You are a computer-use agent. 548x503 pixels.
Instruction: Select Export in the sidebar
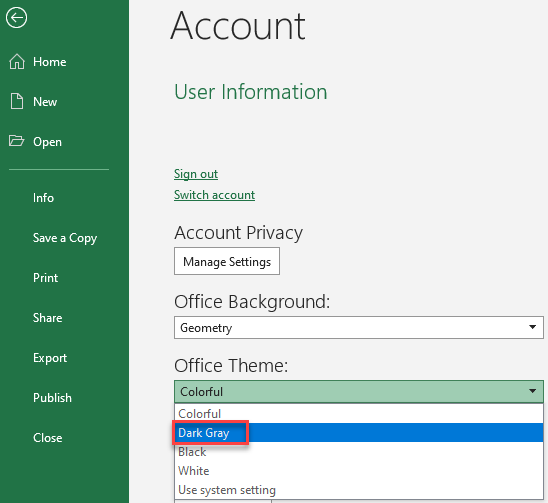click(50, 358)
